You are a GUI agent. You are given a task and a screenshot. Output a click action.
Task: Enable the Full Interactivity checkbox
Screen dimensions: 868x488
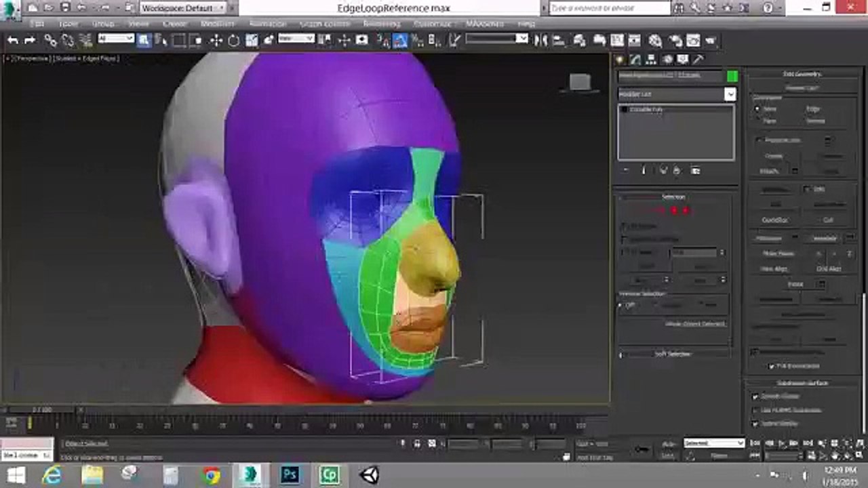point(772,366)
